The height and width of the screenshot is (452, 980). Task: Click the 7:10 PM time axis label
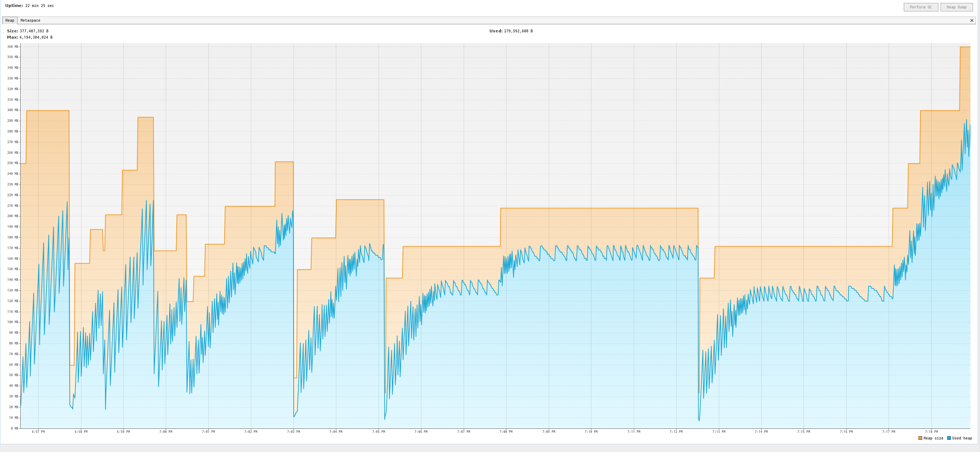point(591,432)
